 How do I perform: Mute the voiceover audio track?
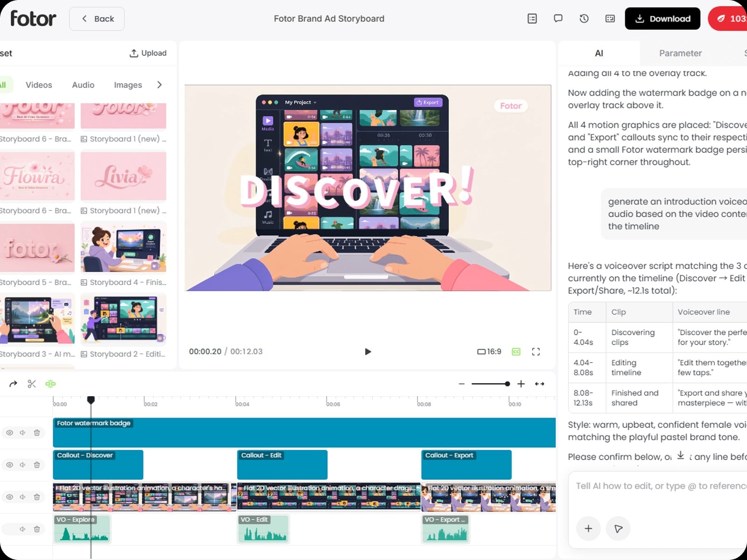(x=22, y=529)
